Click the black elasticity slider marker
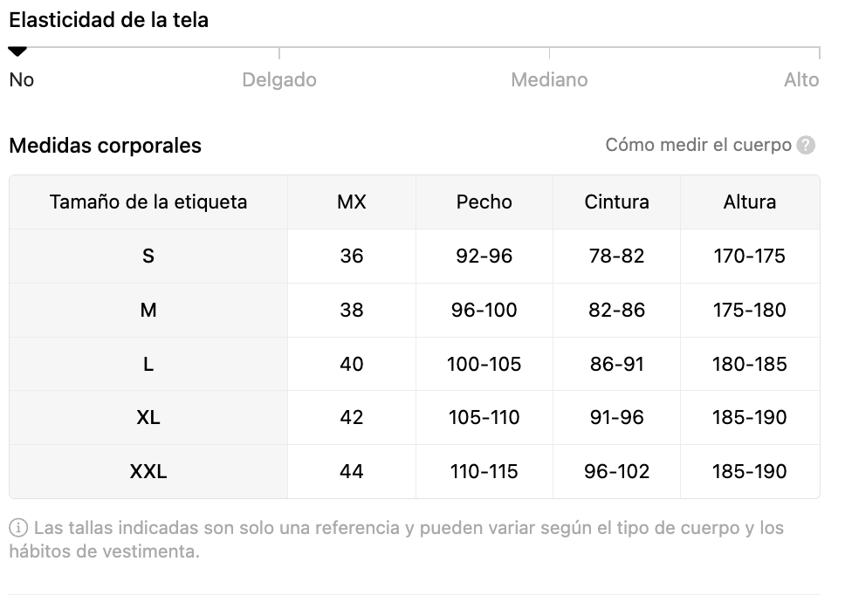Viewport: 845px width, 616px height. click(x=17, y=51)
